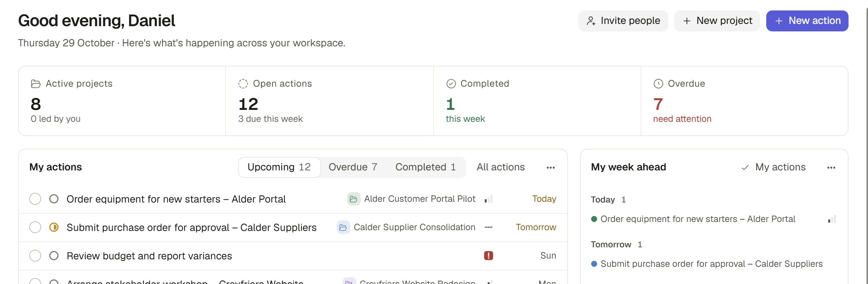This screenshot has height=284, width=868.
Task: Open Calder Supplier Consolidation project folder icon
Action: [343, 227]
